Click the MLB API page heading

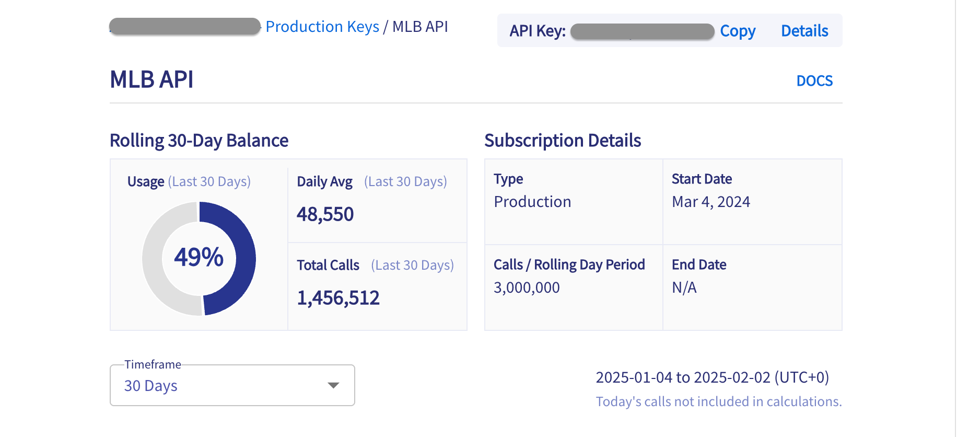(x=151, y=79)
